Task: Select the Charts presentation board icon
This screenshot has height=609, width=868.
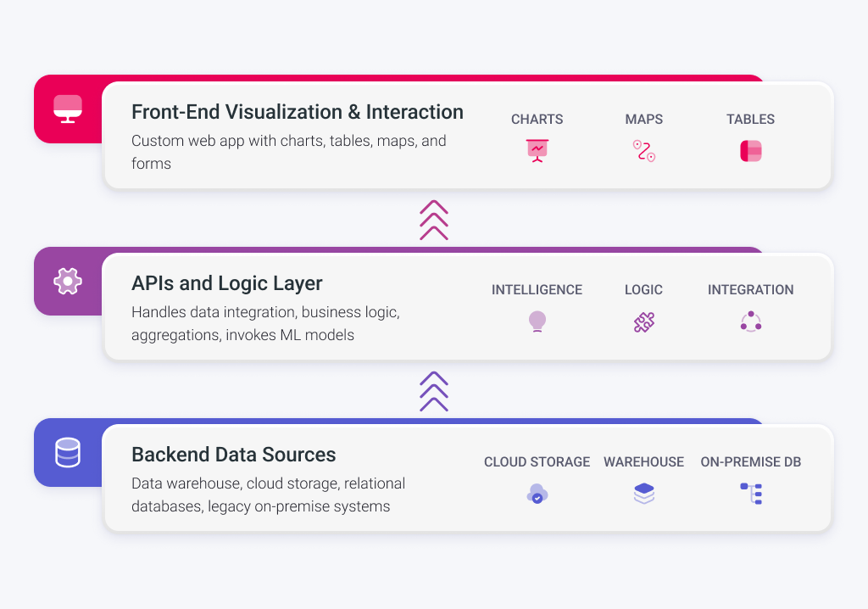Action: (537, 151)
